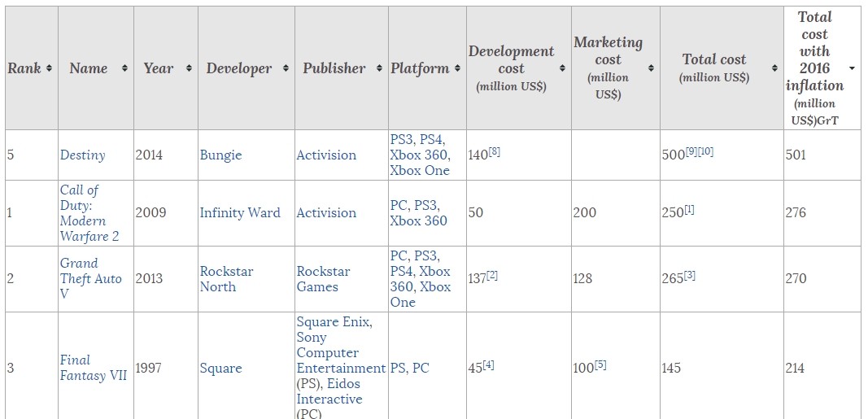Select the Year column header
Image resolution: width=868 pixels, height=419 pixels.
[x=159, y=68]
